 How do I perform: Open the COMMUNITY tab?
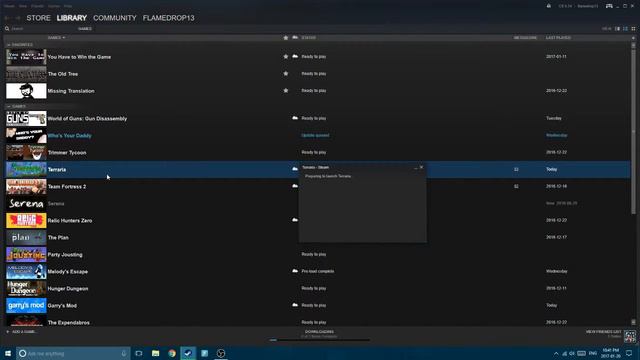(x=115, y=18)
